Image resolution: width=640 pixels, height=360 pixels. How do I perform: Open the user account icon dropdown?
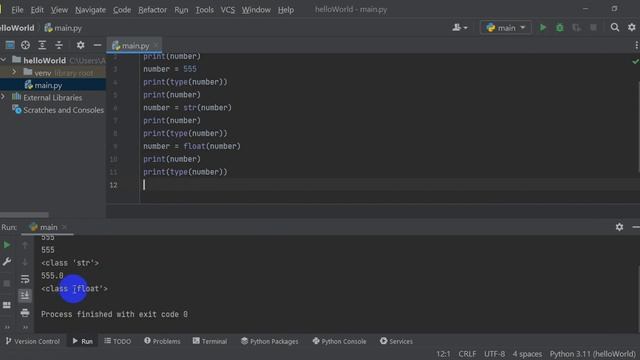[460, 28]
